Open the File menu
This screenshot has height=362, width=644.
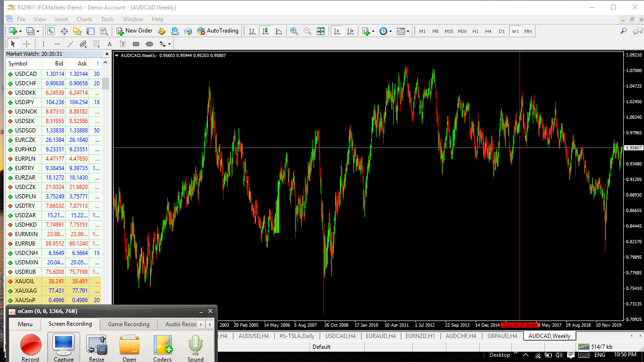(21, 19)
